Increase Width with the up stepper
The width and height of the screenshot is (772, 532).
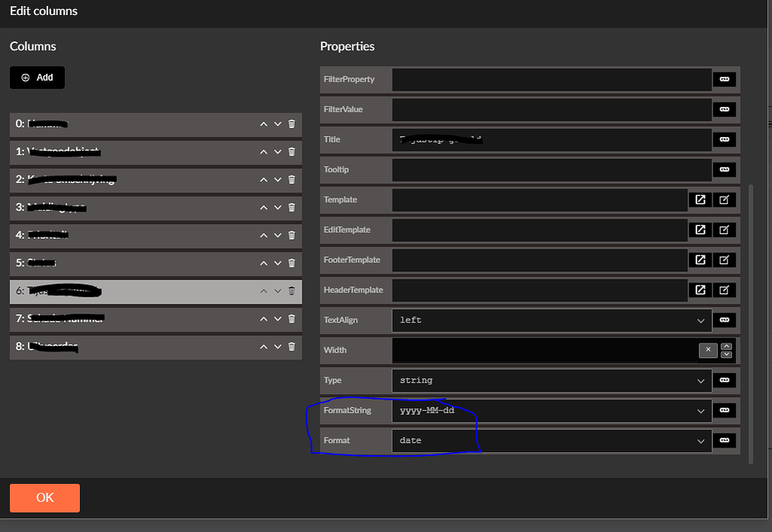tap(726, 347)
